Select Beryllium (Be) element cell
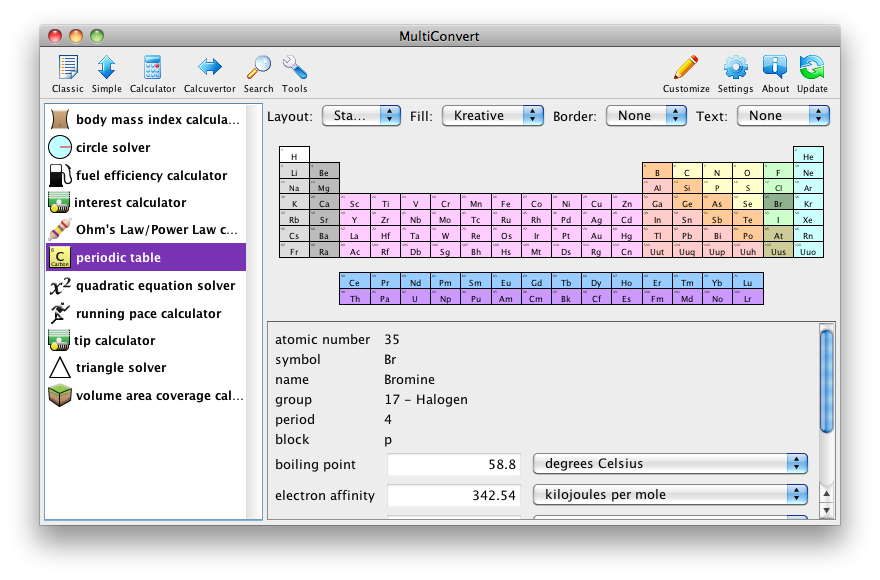Screen dimensions: 880x580 324,171
